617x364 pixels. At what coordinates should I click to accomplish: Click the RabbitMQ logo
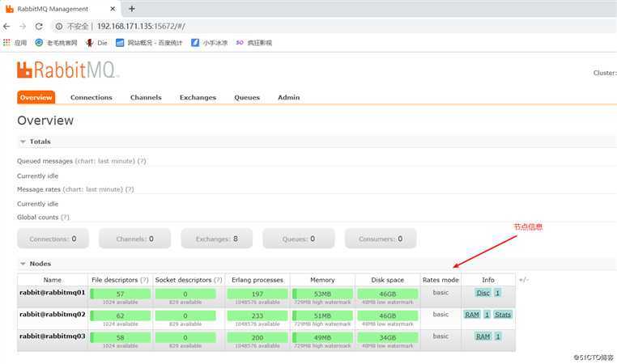click(x=68, y=70)
